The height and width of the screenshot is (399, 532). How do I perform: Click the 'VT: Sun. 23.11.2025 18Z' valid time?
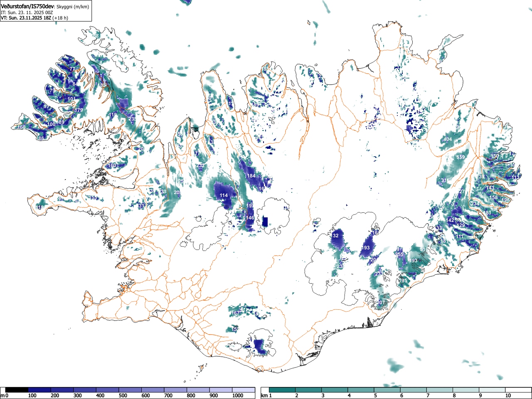(x=26, y=18)
